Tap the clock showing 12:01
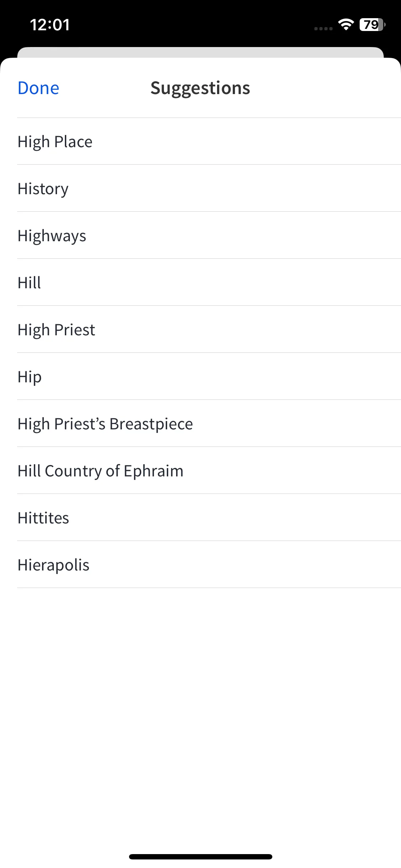This screenshot has height=868, width=401. click(x=50, y=25)
